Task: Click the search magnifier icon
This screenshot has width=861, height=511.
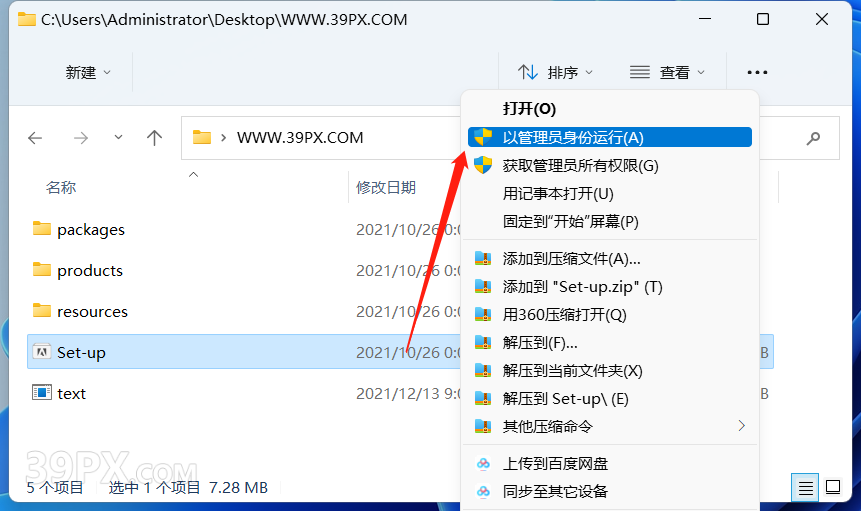Action: [813, 138]
